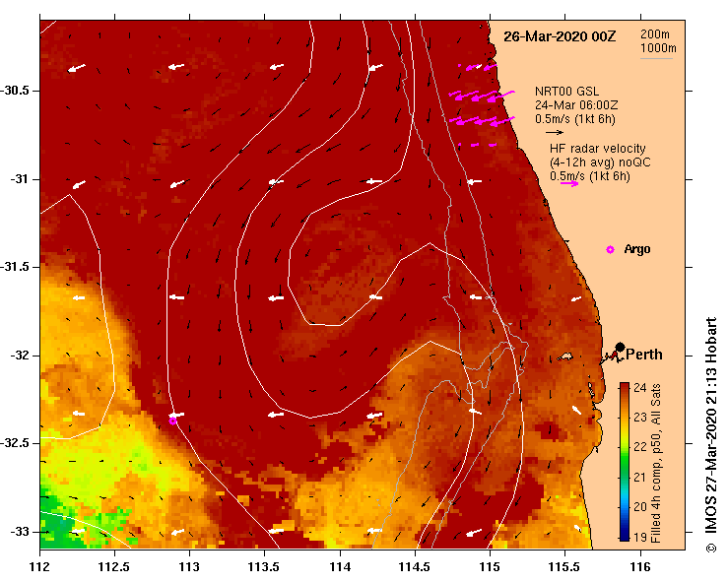Click the green cold-water patch on the map
The height and width of the screenshot is (583, 728).
58,518
